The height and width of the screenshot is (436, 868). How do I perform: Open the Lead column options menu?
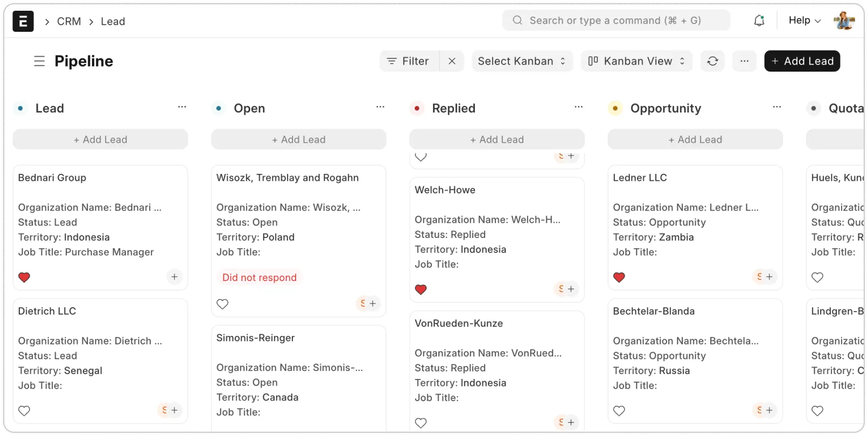[x=182, y=107]
